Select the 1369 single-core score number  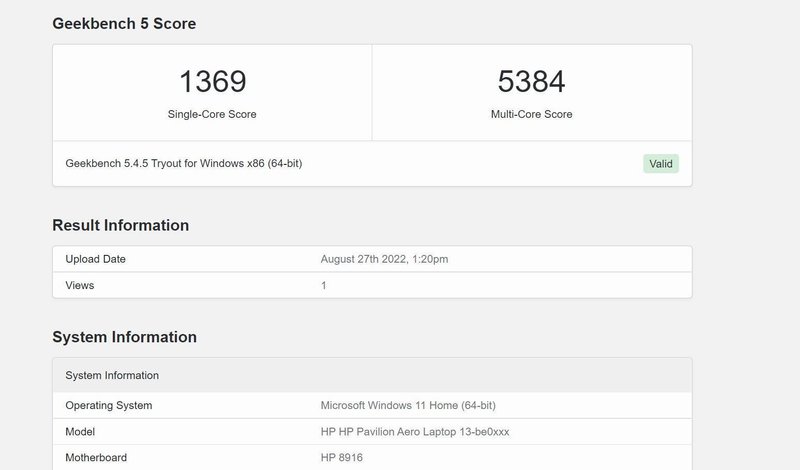213,82
